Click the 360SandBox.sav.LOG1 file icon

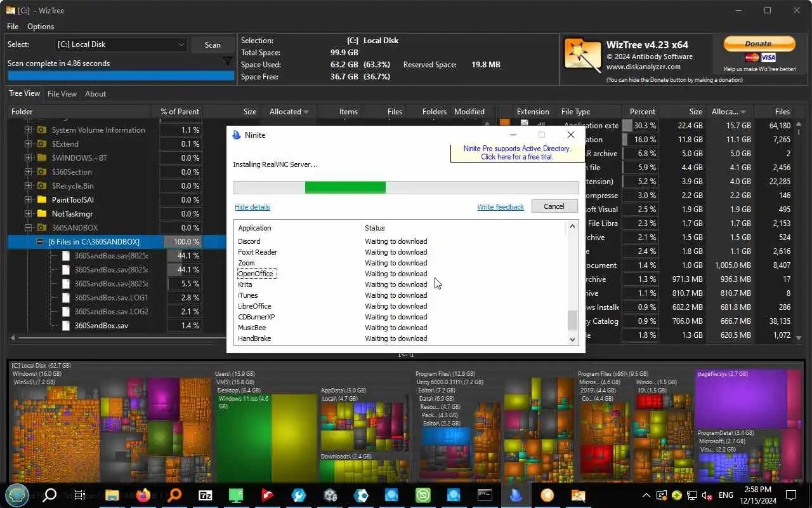click(66, 297)
